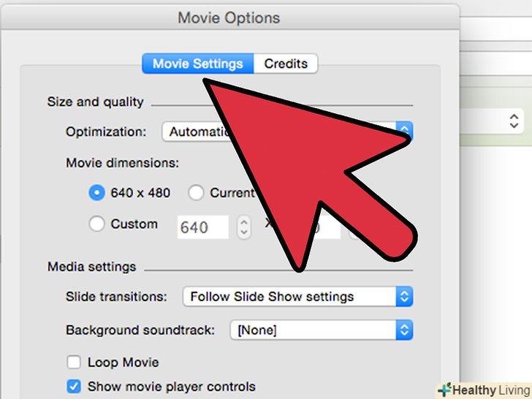Uncheck Show movie player controls

[x=74, y=387]
